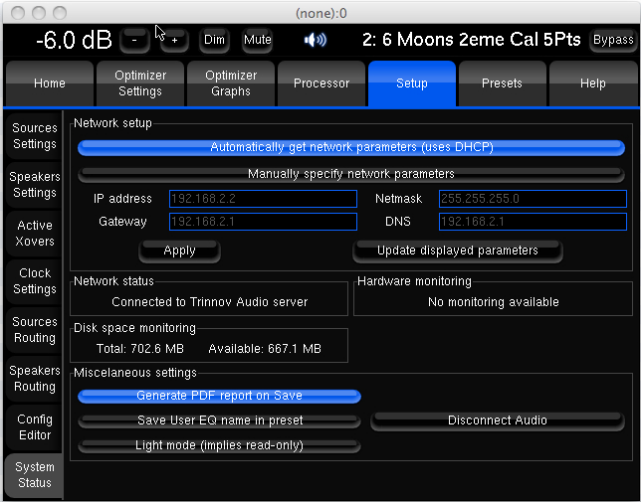Open the Presets tab
Viewport: 641px width, 502px height.
(x=502, y=84)
